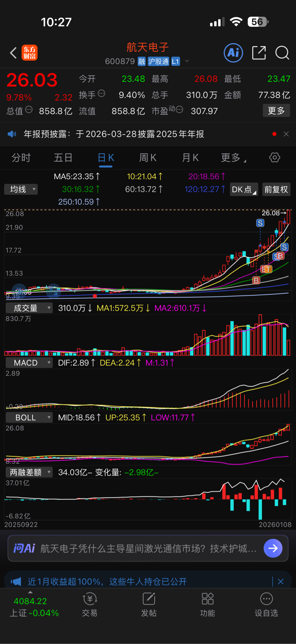This screenshot has height=644, width=296.
Task: Submit the Ai question arrow button
Action: (x=273, y=548)
